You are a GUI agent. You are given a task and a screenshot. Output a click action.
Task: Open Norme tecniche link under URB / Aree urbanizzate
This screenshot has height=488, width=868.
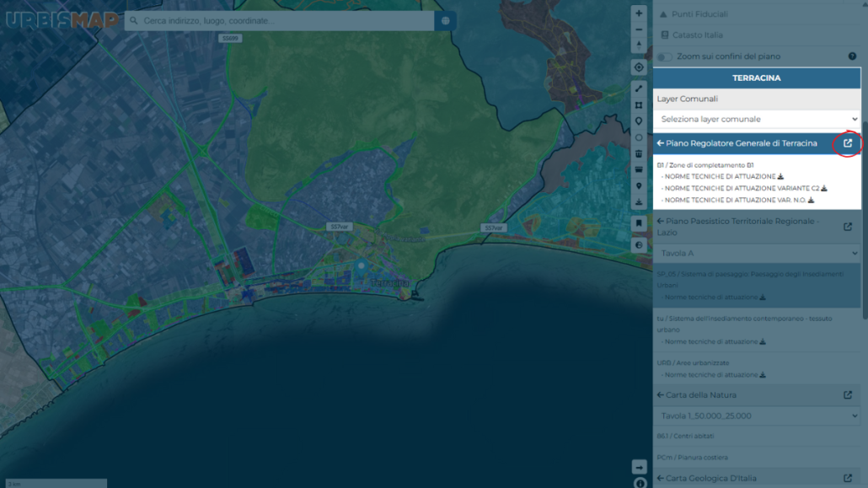pyautogui.click(x=710, y=375)
